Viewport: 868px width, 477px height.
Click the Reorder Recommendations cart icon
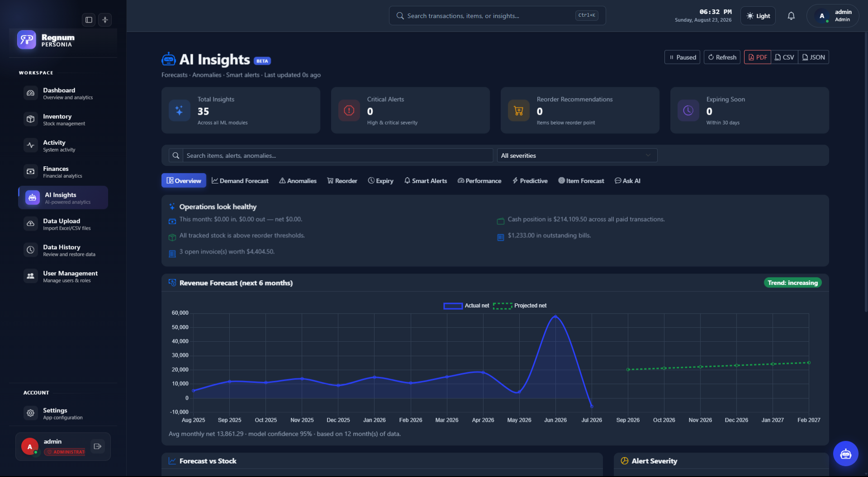pos(518,110)
